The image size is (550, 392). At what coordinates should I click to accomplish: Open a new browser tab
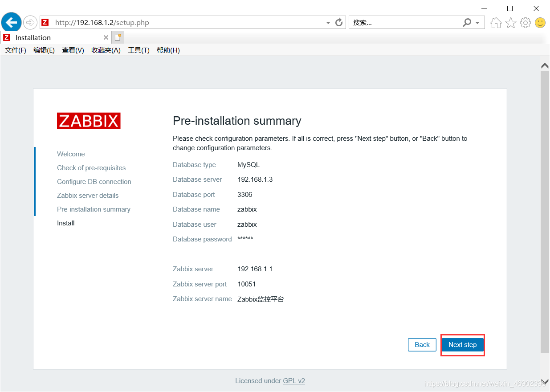118,37
